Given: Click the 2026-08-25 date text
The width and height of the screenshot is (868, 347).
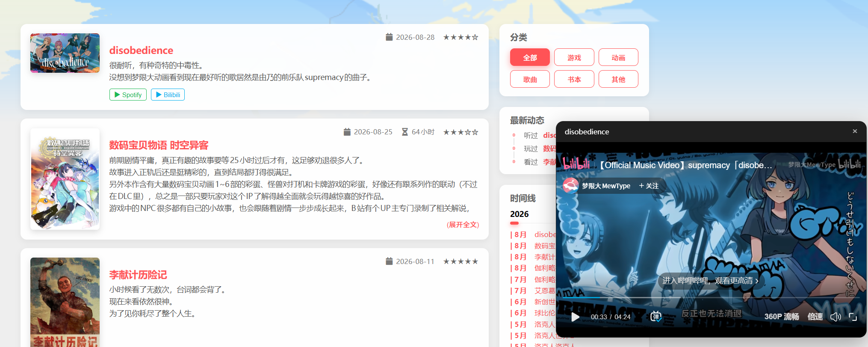Looking at the screenshot, I should coord(373,132).
